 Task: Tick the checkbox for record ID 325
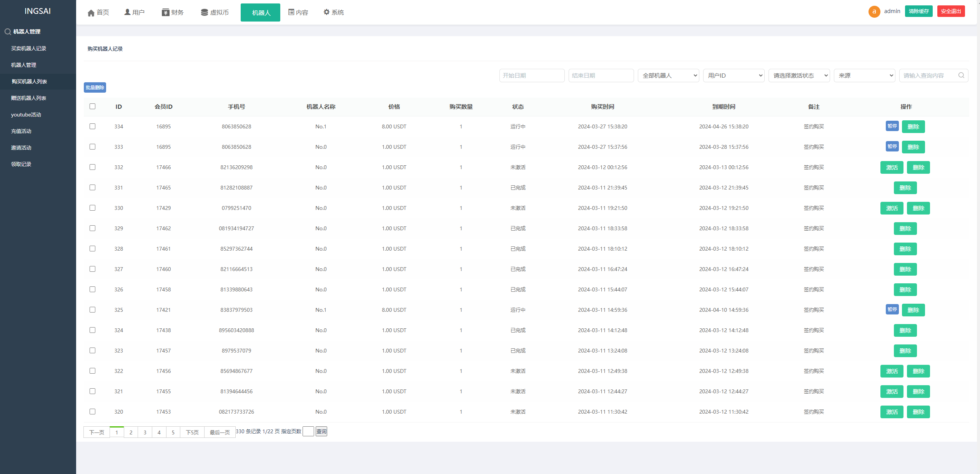point(92,310)
